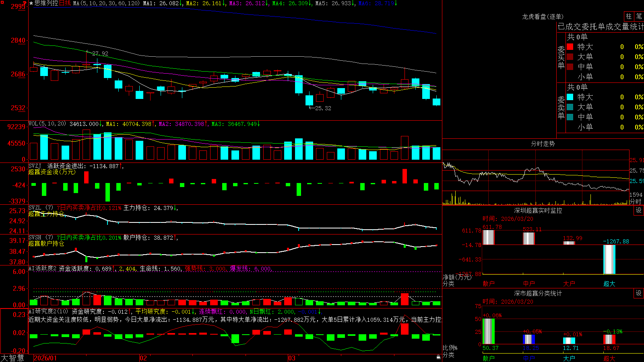Click the star icon before stock name 思维列控

[x=31, y=3]
